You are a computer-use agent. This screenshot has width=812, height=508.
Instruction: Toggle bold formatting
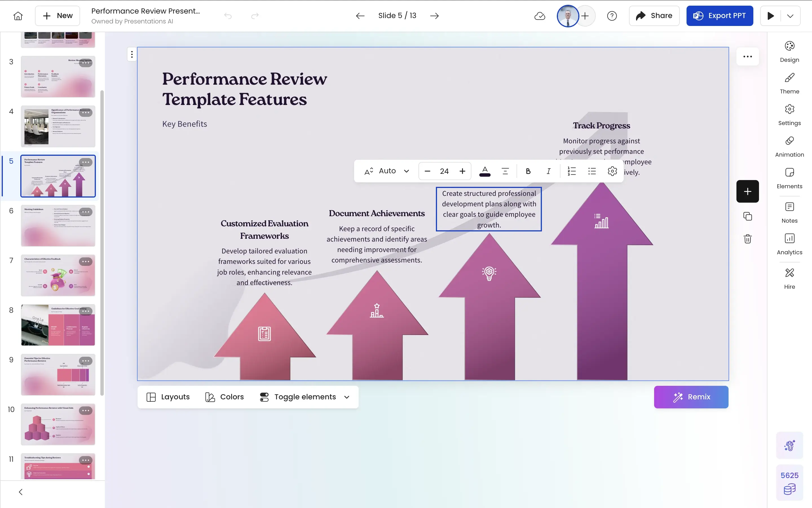coord(528,171)
